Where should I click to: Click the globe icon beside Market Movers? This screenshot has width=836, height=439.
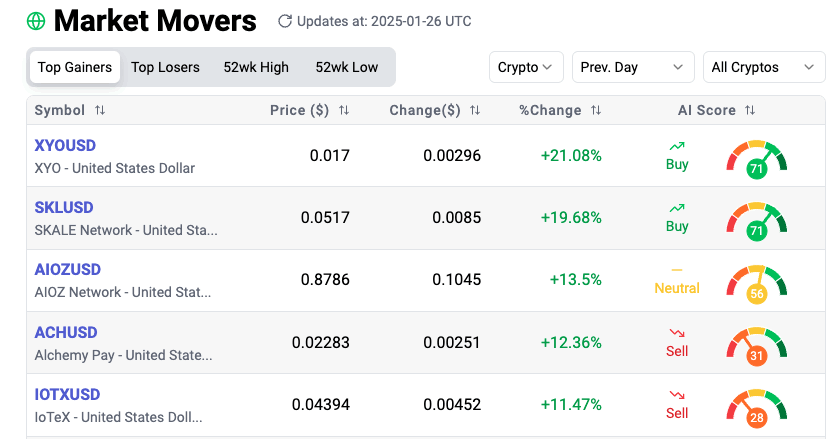(36, 21)
